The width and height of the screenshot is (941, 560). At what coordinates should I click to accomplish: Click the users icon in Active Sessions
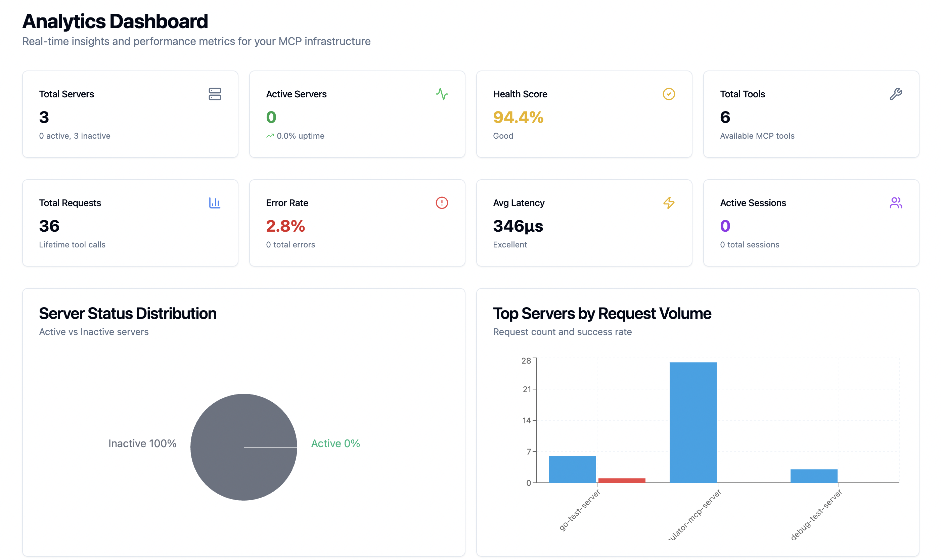point(895,203)
